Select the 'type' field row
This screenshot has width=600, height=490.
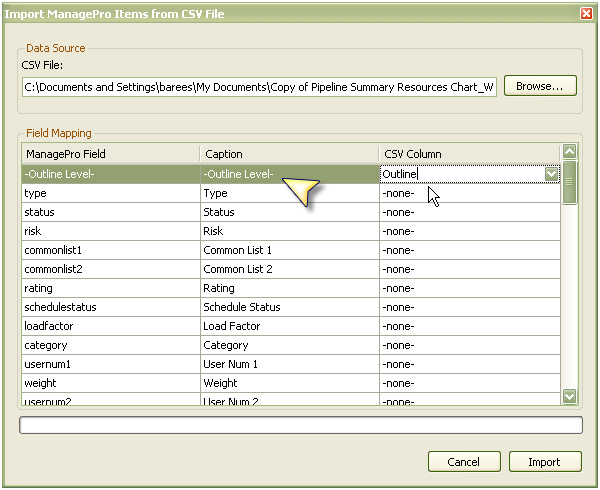pyautogui.click(x=111, y=193)
